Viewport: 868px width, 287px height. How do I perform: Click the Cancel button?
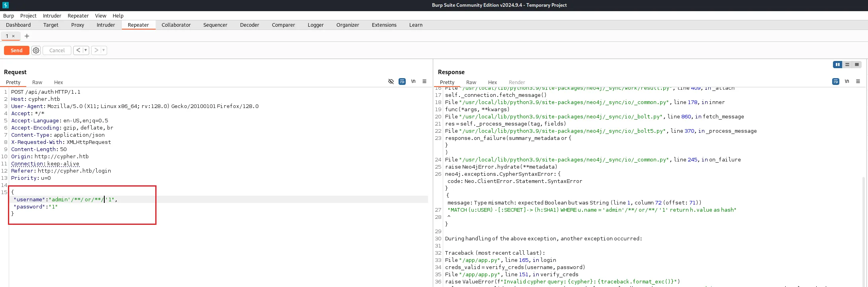[x=57, y=50]
